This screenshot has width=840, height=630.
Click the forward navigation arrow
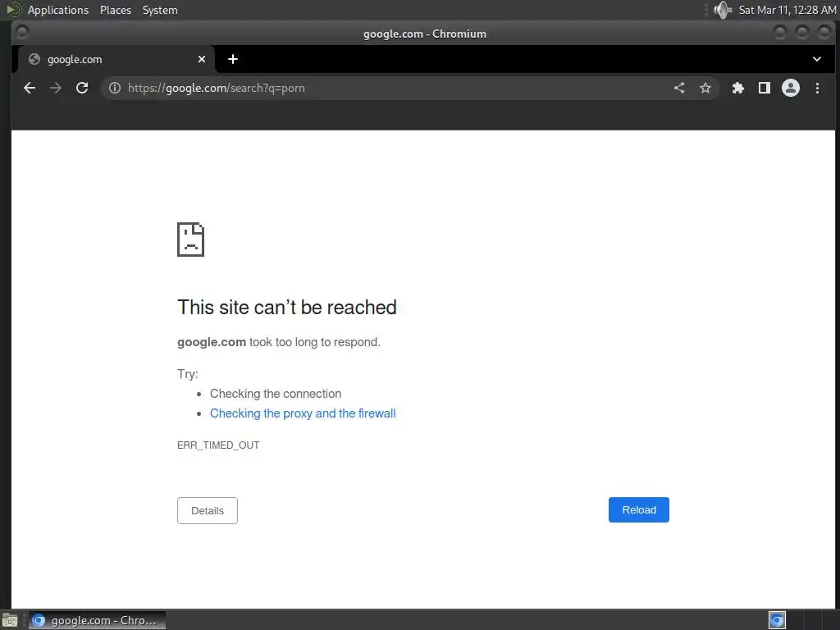[x=56, y=88]
